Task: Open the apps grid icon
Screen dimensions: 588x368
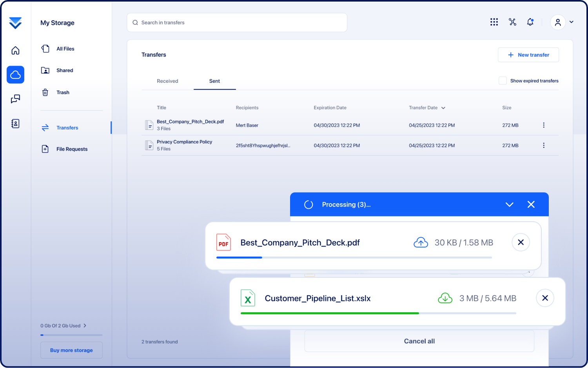Action: pos(494,22)
